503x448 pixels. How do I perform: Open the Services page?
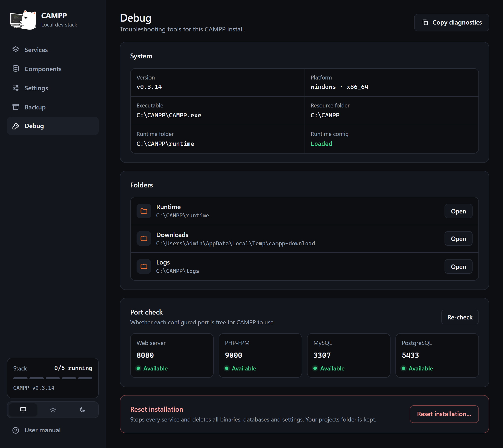(53, 50)
